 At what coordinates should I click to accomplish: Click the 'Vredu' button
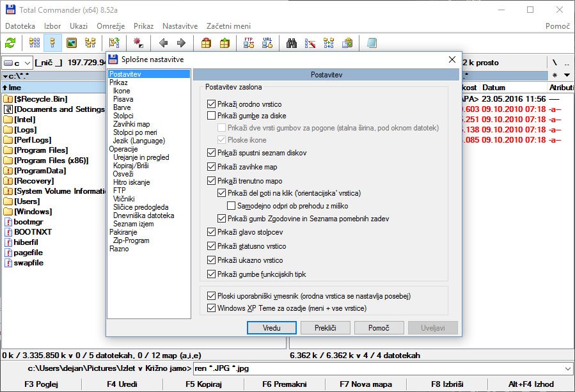click(271, 327)
